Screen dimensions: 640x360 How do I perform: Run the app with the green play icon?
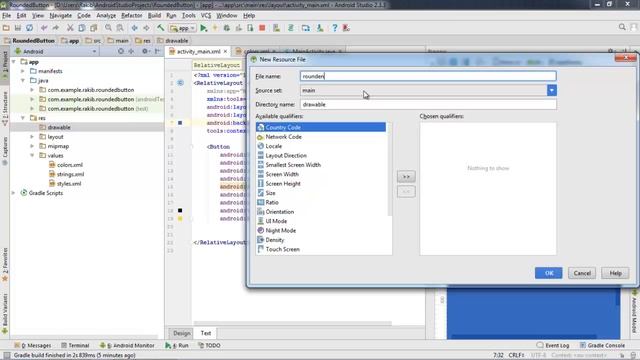[204, 28]
